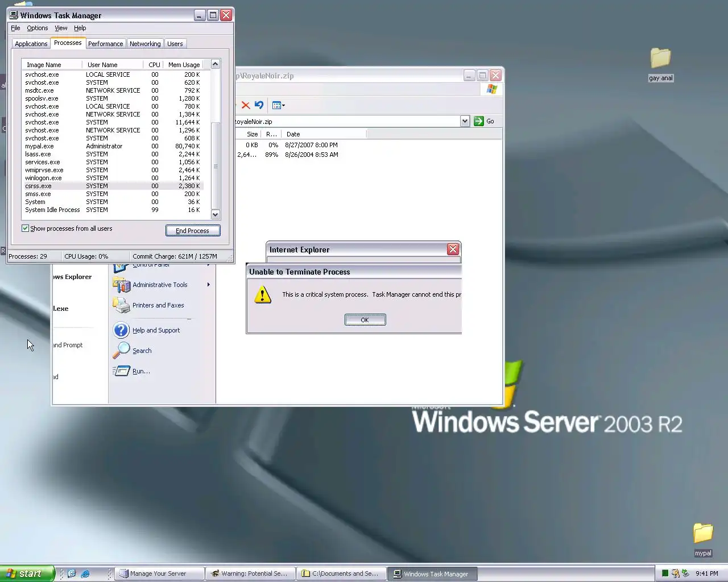This screenshot has width=728, height=582.
Task: Click the zip window address path field
Action: [348, 122]
